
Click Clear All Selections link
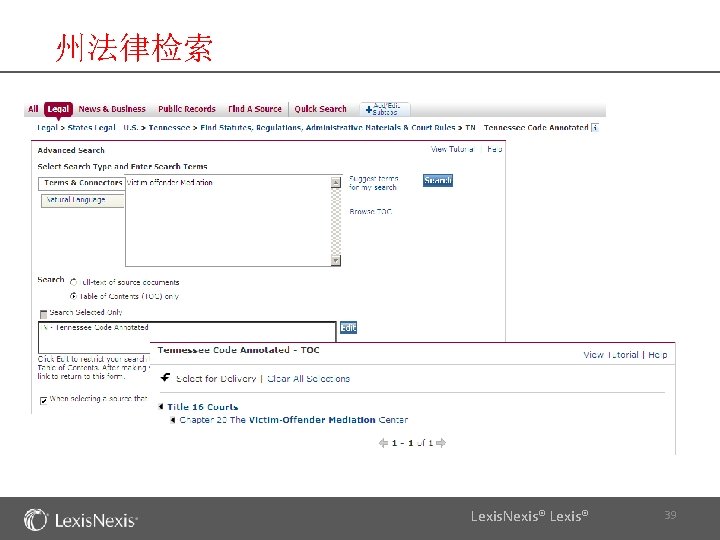tap(309, 379)
